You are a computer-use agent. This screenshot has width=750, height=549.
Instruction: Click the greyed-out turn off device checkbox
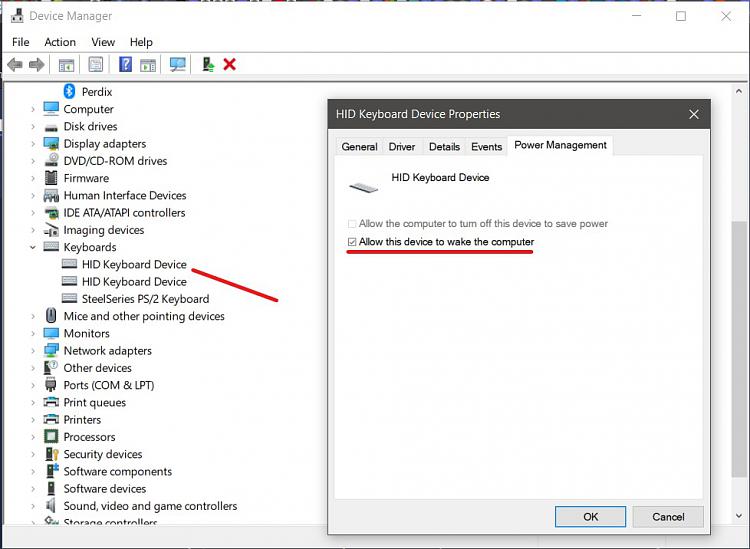[352, 224]
